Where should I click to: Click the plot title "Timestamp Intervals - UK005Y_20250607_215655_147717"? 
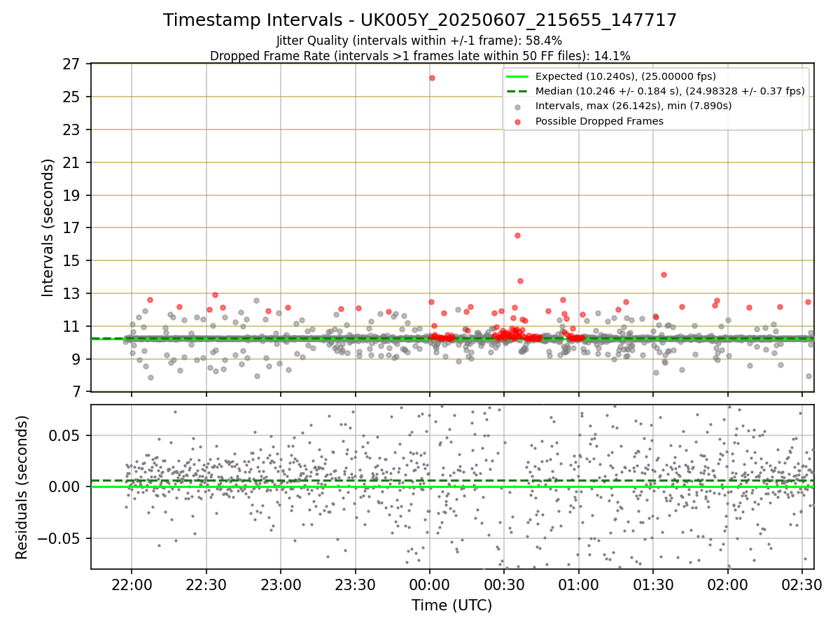tap(420, 20)
